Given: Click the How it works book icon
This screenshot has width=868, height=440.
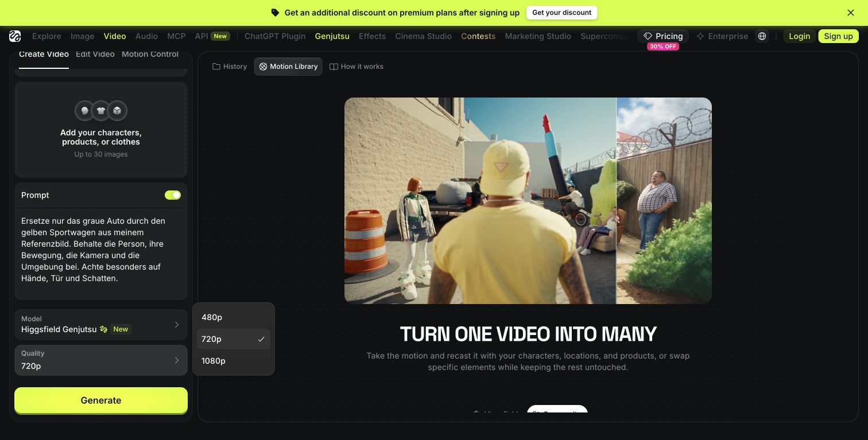Looking at the screenshot, I should [334, 67].
